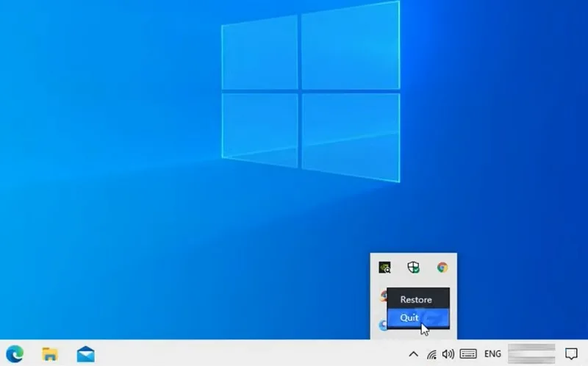Open Microsoft Edge from the taskbar
Screen dimensions: 588x366
tap(15, 354)
